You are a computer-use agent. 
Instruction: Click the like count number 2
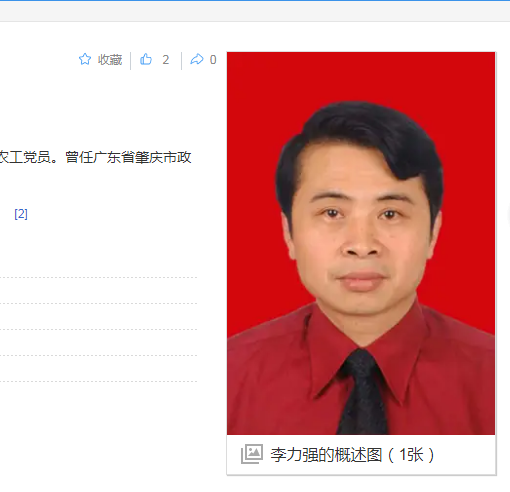tap(166, 60)
